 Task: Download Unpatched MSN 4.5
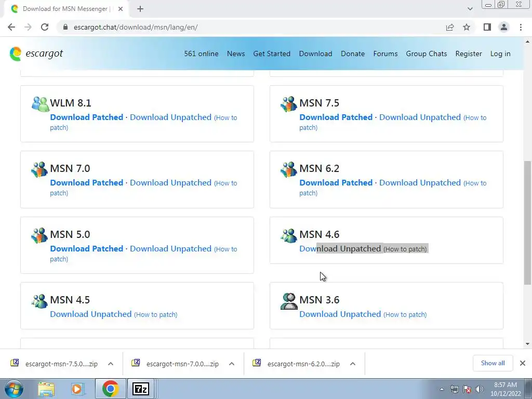click(90, 314)
